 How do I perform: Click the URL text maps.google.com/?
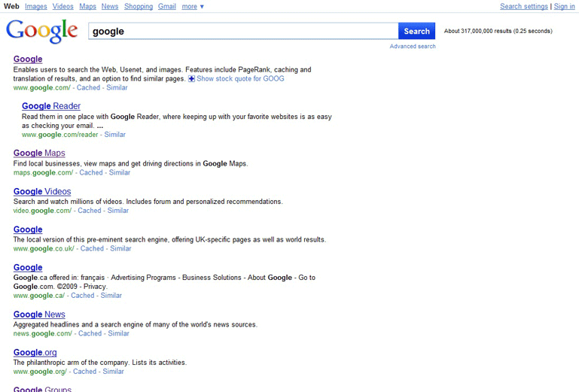[x=43, y=172]
